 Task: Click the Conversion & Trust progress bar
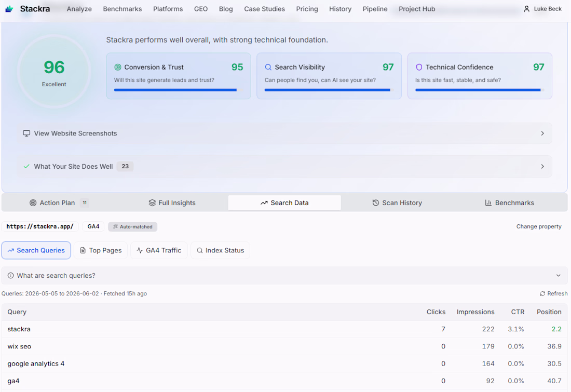(179, 90)
